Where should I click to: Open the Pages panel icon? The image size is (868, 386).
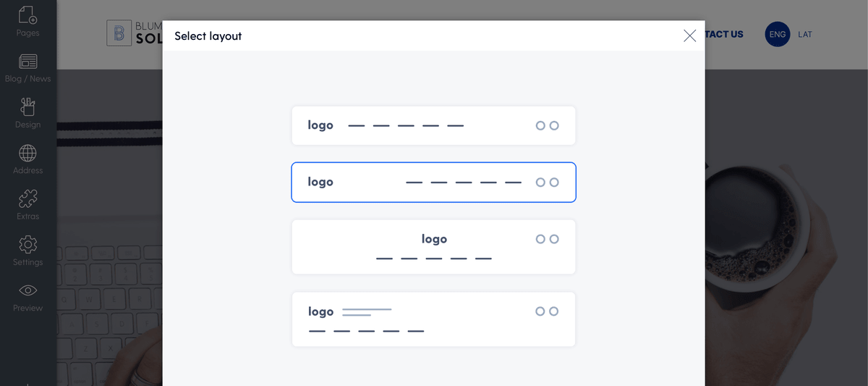coord(27,15)
